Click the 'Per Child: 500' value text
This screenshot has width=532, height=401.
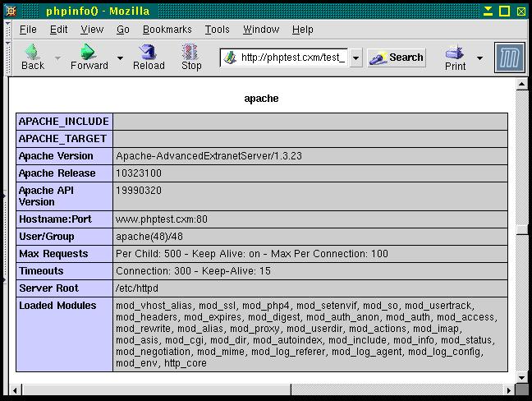click(149, 254)
